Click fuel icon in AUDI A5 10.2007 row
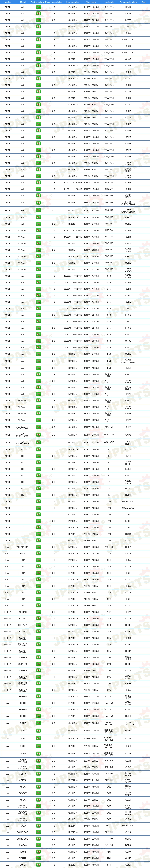This screenshot has height=868, width=150. pos(39,276)
